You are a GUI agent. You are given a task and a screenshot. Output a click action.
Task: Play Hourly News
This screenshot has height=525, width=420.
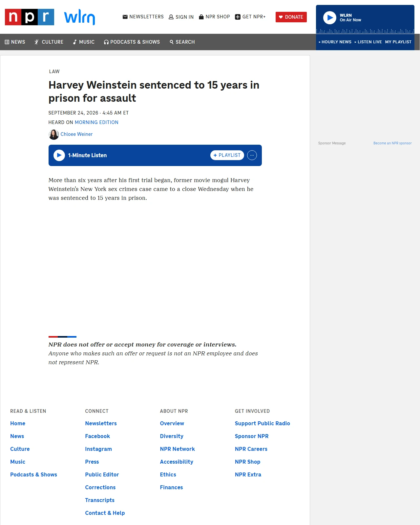335,42
